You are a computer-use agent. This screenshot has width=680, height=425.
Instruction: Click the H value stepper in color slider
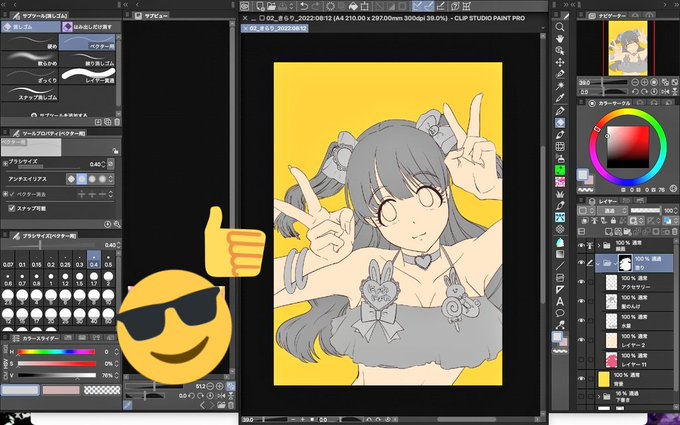click(x=117, y=352)
